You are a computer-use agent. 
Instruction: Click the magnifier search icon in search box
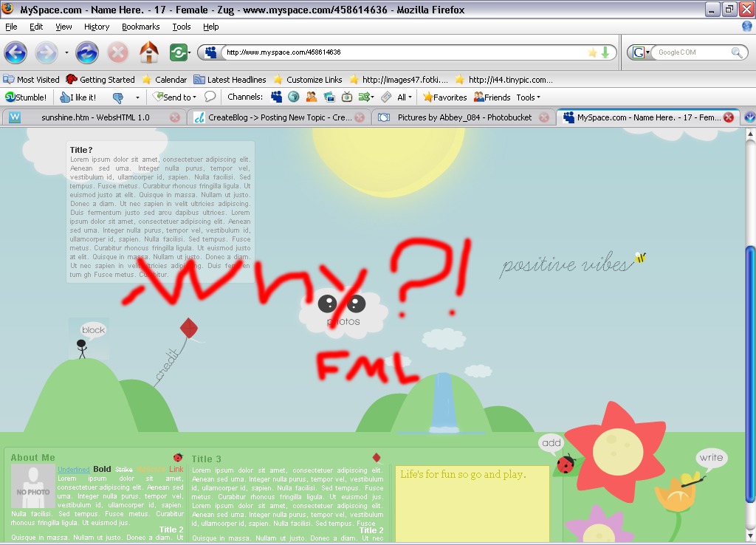click(737, 52)
